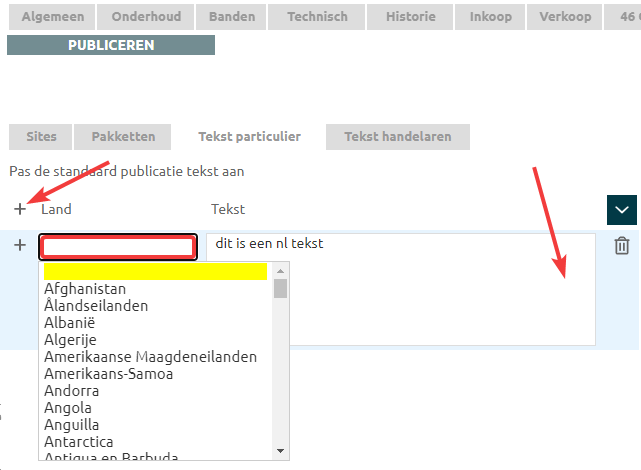Open the Algemeen tab
The height and width of the screenshot is (470, 641).
[x=52, y=17]
